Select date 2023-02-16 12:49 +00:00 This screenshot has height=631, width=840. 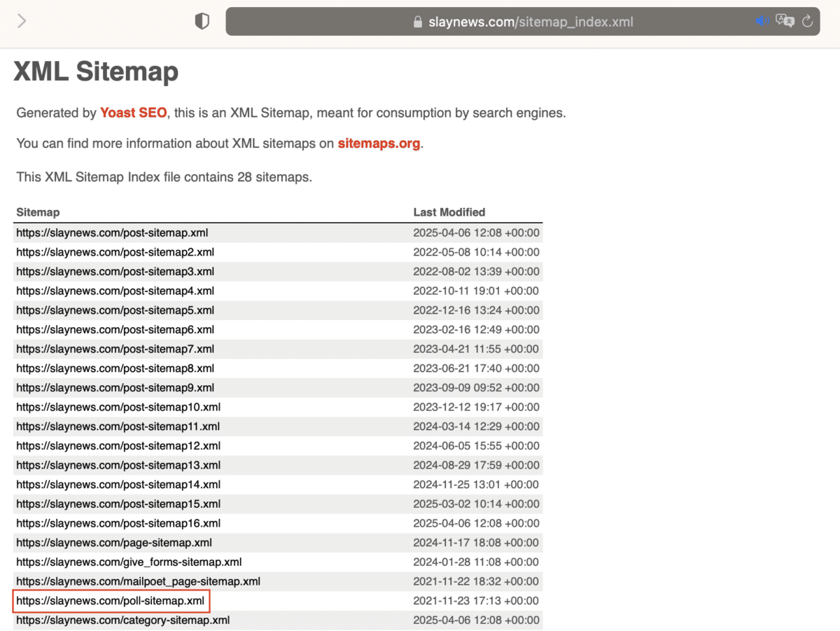[x=477, y=330]
